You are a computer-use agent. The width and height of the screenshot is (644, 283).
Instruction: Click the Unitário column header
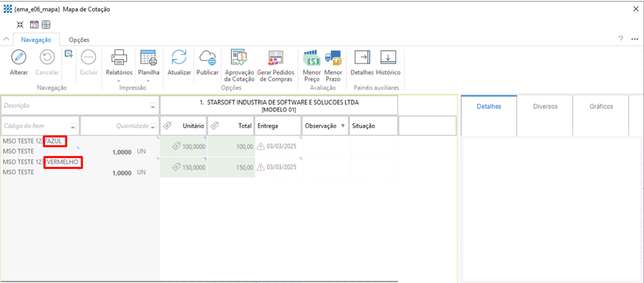pyautogui.click(x=183, y=126)
